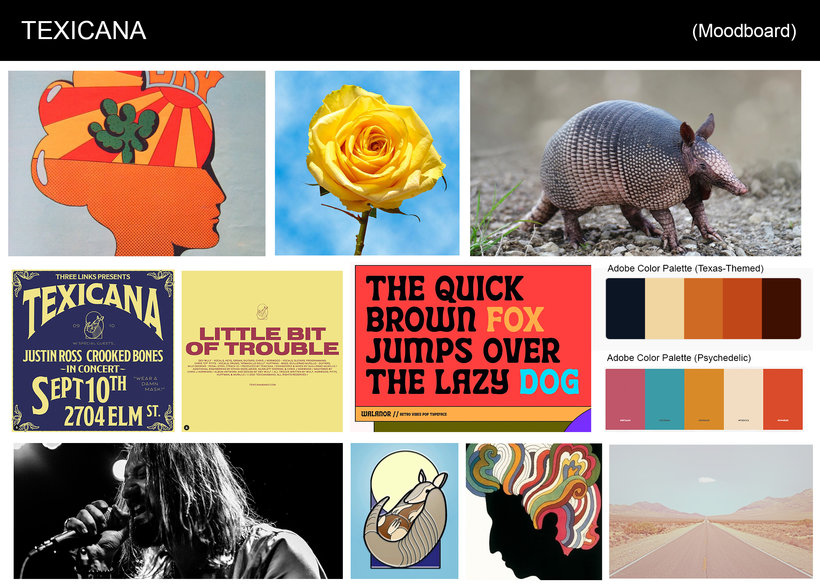Select the teal psychedelic swatch
This screenshot has width=820, height=586.
(665, 399)
